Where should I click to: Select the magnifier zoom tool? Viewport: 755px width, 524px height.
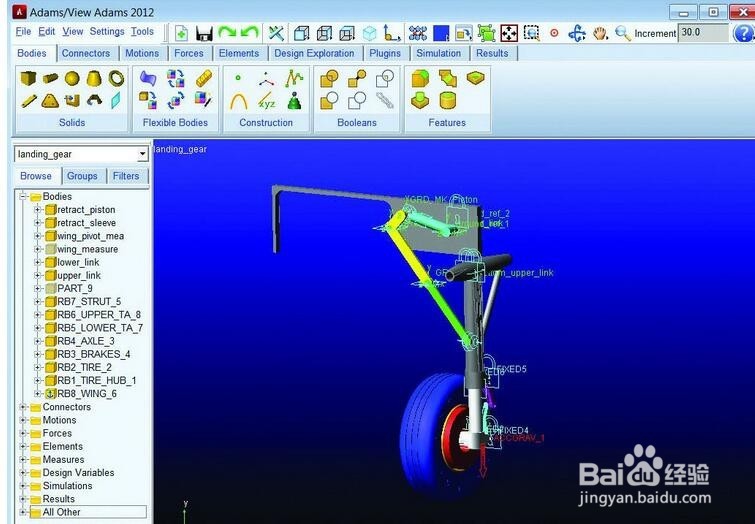pos(623,33)
